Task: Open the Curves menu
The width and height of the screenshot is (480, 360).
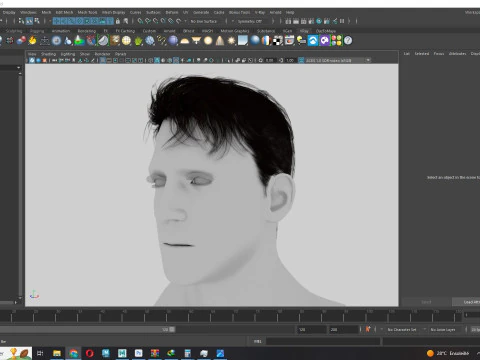Action: [135, 12]
